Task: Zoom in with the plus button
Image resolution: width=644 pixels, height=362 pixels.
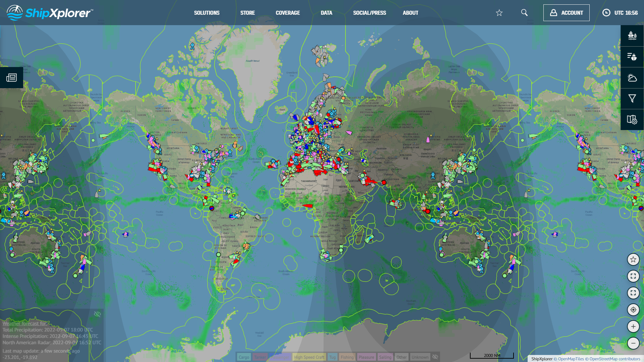Action: coord(633,326)
